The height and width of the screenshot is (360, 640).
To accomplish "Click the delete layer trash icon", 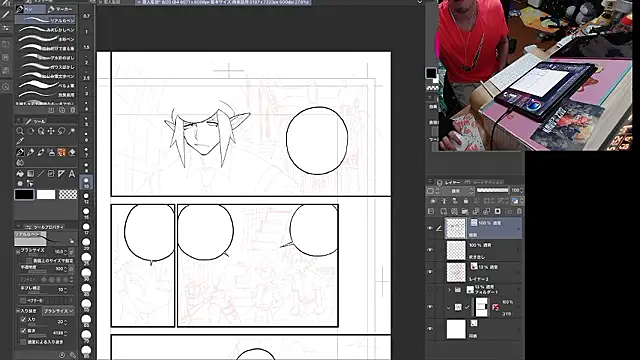I will tap(519, 211).
